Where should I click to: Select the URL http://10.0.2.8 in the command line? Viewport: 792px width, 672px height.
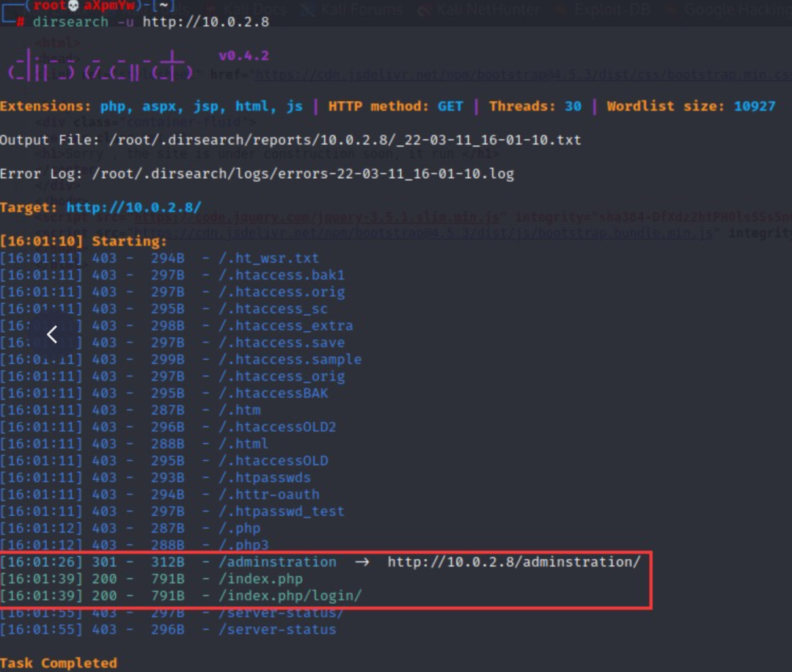point(206,22)
